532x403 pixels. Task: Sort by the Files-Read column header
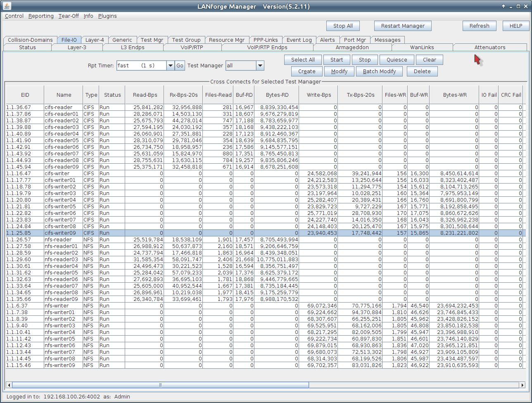(x=218, y=95)
